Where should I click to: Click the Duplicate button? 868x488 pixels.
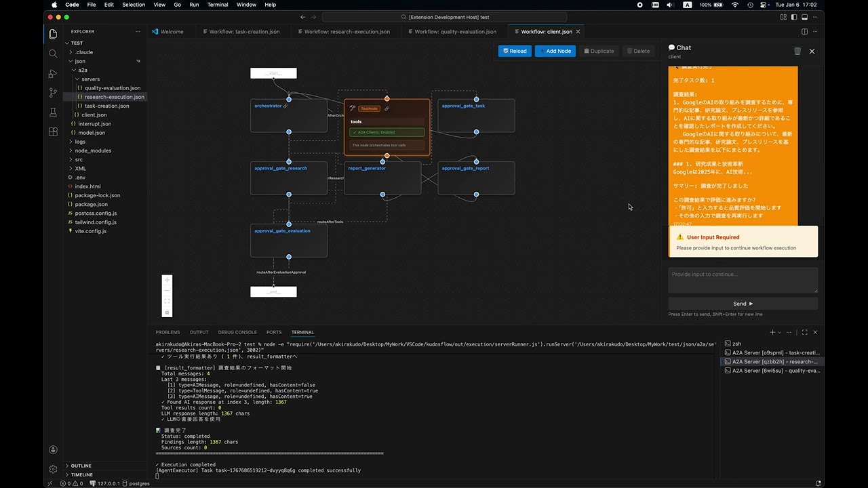click(599, 51)
